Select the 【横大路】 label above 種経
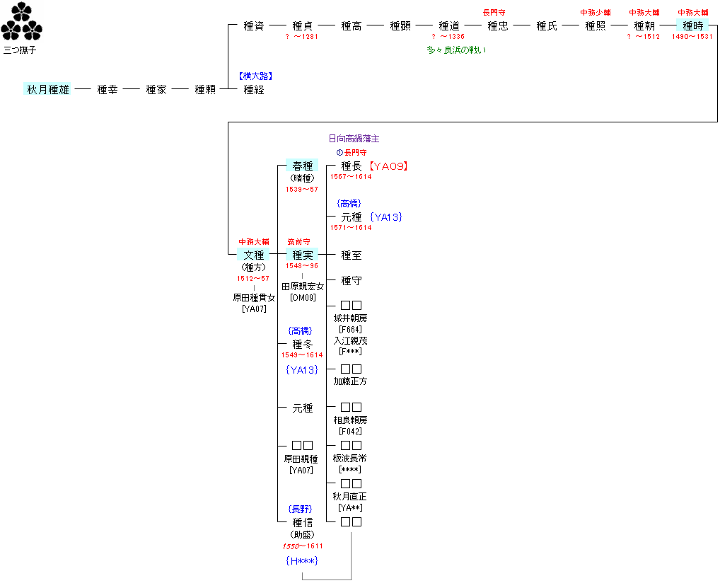Screen dimensions: 720x588 [255, 76]
